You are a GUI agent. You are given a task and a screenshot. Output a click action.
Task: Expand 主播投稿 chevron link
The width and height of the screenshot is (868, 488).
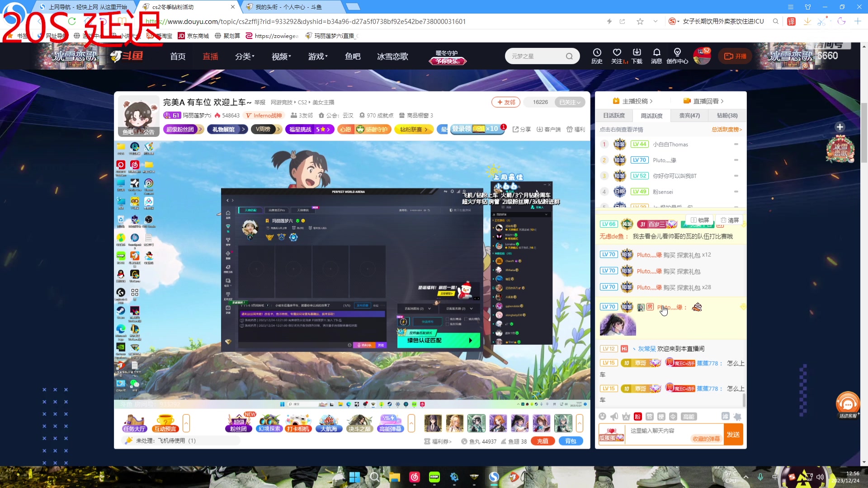tap(632, 101)
